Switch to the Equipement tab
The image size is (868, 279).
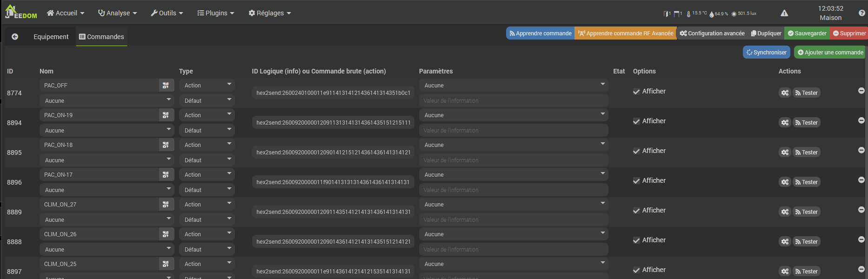51,37
